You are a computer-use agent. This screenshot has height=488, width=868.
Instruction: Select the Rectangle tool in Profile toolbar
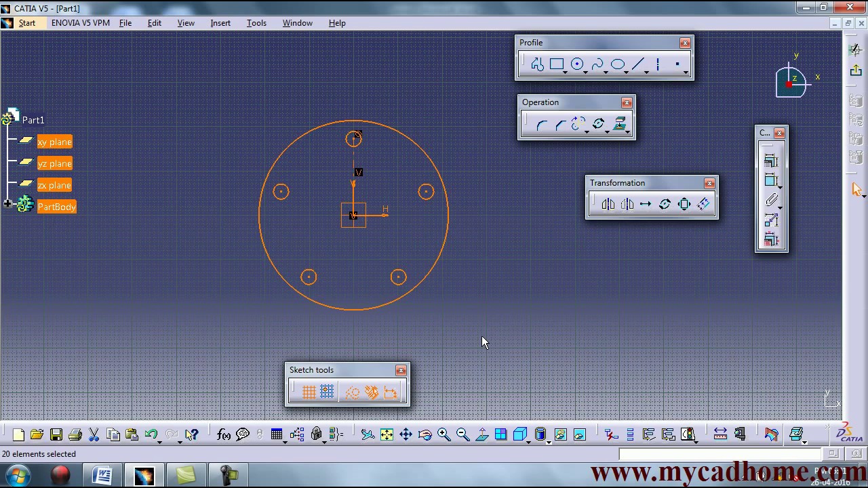557,64
